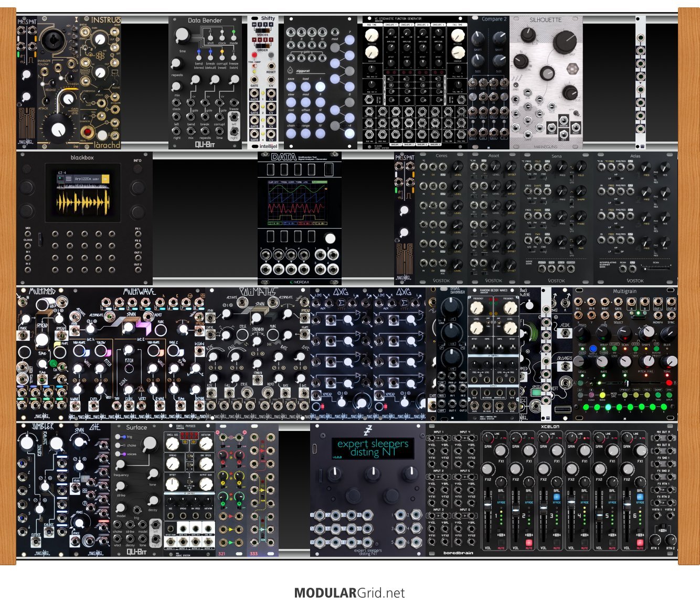Click the choke button on the Surface module
Screen dimensions: 700x604
pos(119,445)
